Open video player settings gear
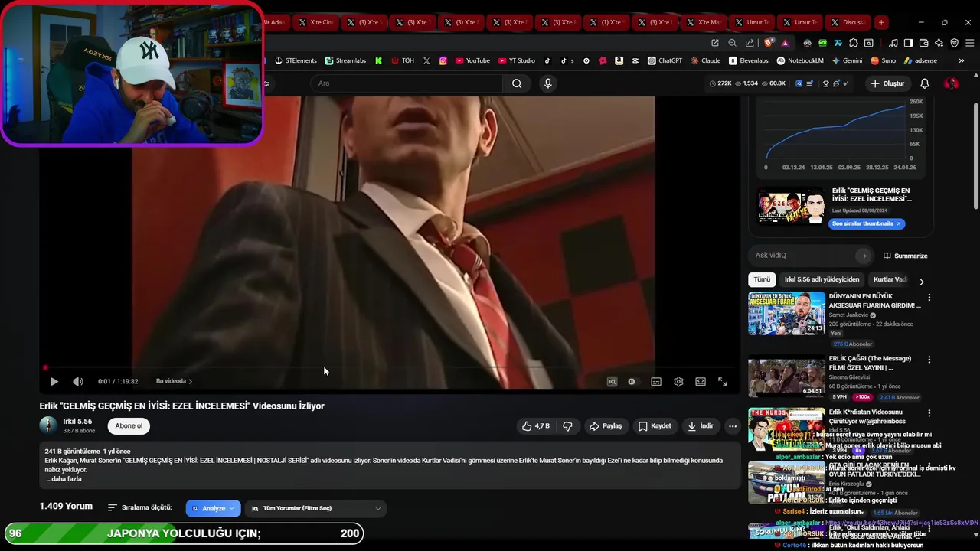The height and width of the screenshot is (551, 980). pos(678,381)
